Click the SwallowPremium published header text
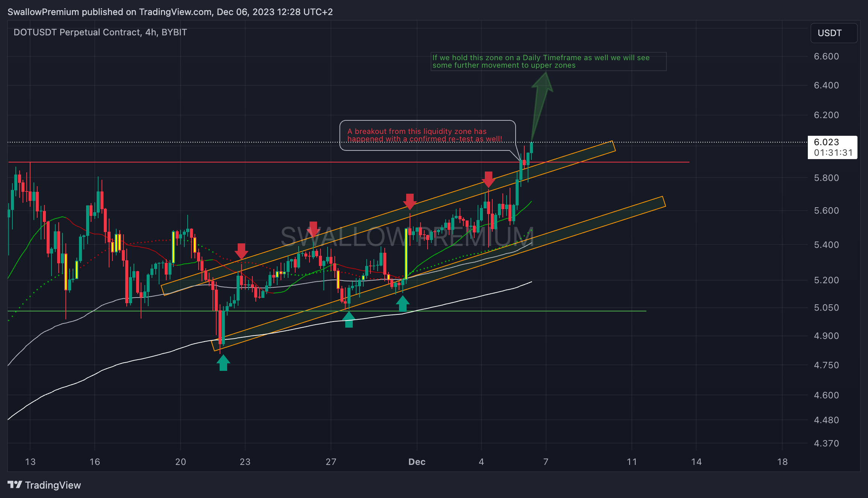The height and width of the screenshot is (498, 868). click(x=170, y=12)
